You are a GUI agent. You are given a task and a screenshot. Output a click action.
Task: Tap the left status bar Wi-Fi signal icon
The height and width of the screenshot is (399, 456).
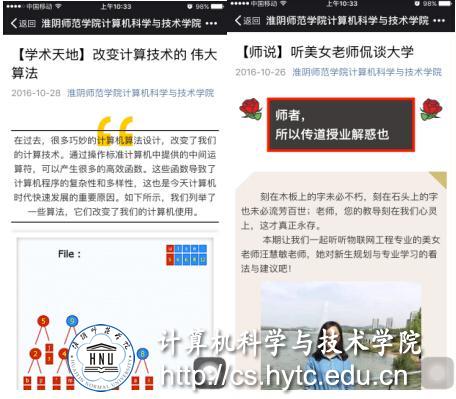58,6
